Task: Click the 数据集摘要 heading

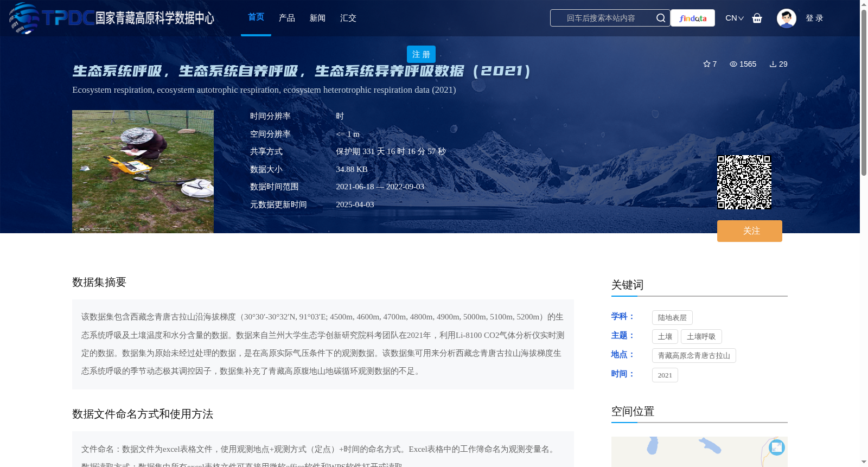Action: tap(99, 282)
